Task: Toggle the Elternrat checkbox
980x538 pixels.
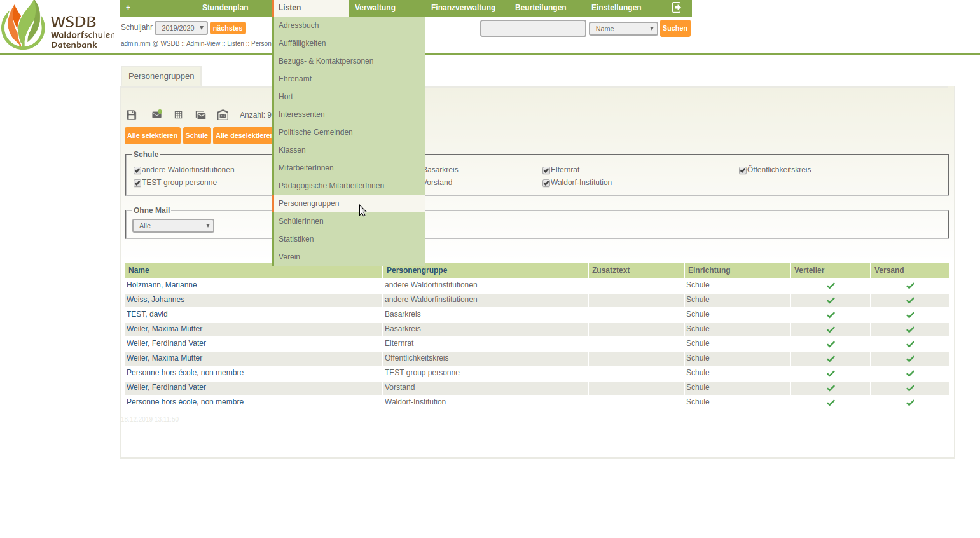Action: (x=546, y=170)
